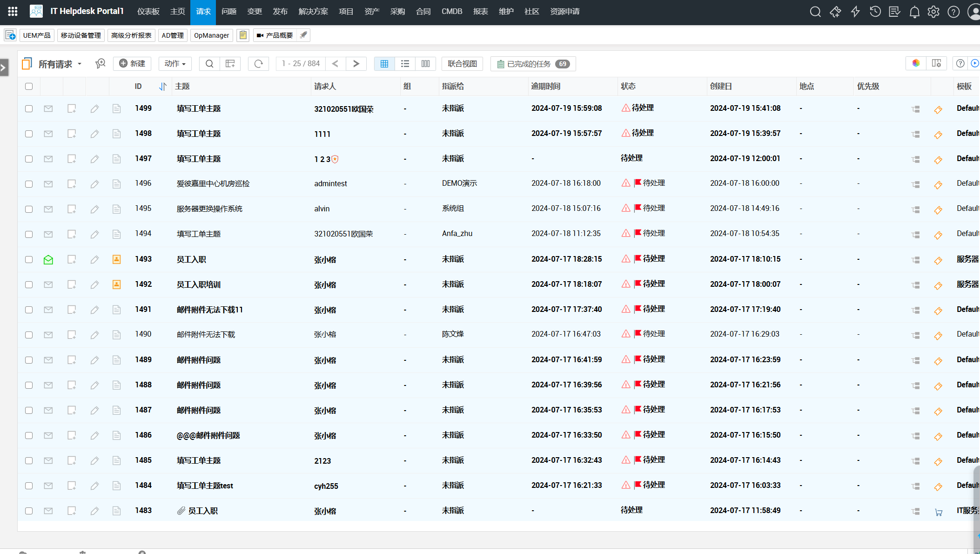Open the request search magnifier icon
The width and height of the screenshot is (980, 554).
pos(209,64)
